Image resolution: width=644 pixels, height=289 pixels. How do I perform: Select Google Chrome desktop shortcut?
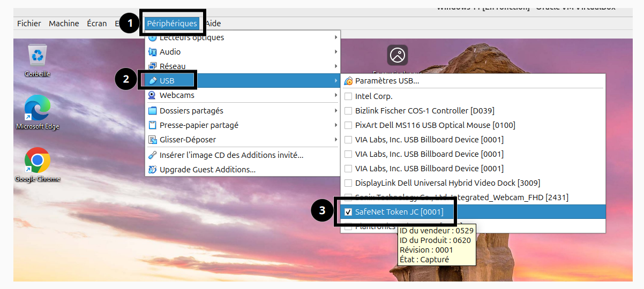(x=38, y=165)
